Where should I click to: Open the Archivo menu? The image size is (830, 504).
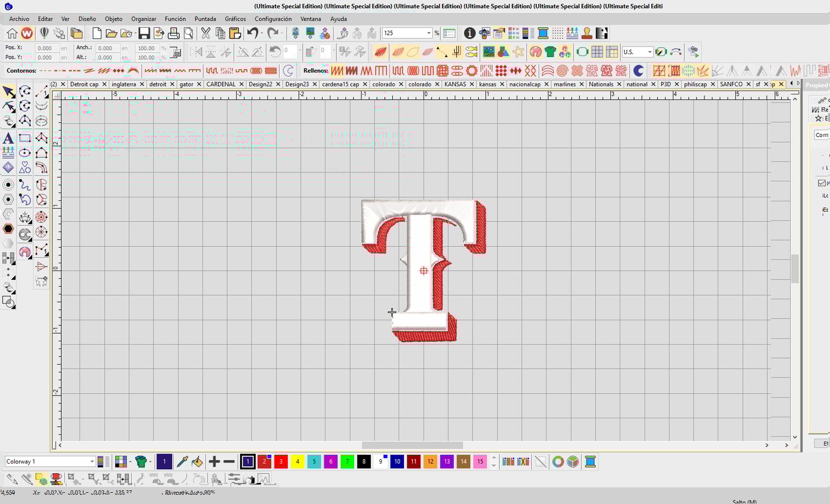pyautogui.click(x=19, y=19)
